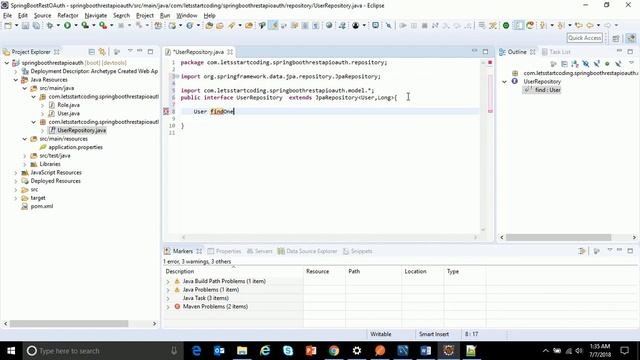Click the Quick Access field
Image resolution: width=640 pixels, height=360 pixels.
[584, 38]
